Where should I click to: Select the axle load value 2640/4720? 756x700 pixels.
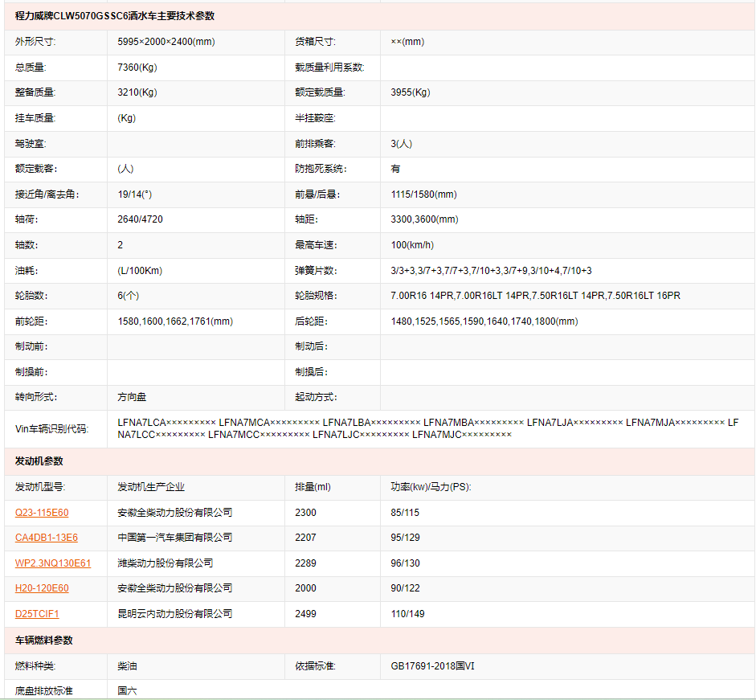(140, 219)
